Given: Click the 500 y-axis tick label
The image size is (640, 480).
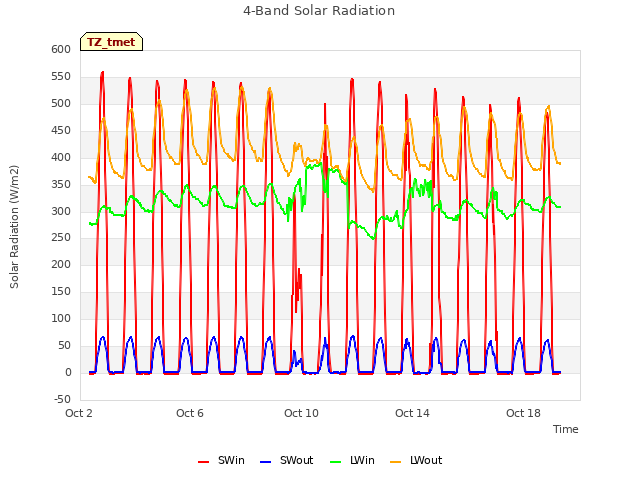Looking at the screenshot, I should tap(61, 103).
